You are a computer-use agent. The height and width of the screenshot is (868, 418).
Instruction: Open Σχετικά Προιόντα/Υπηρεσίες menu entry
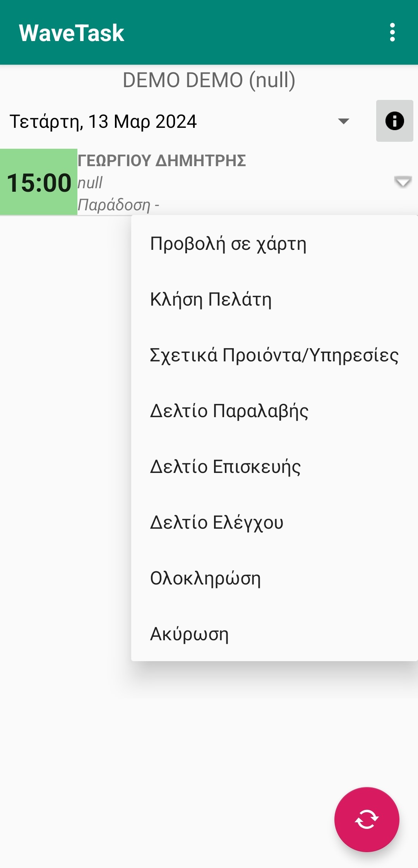[x=274, y=356]
